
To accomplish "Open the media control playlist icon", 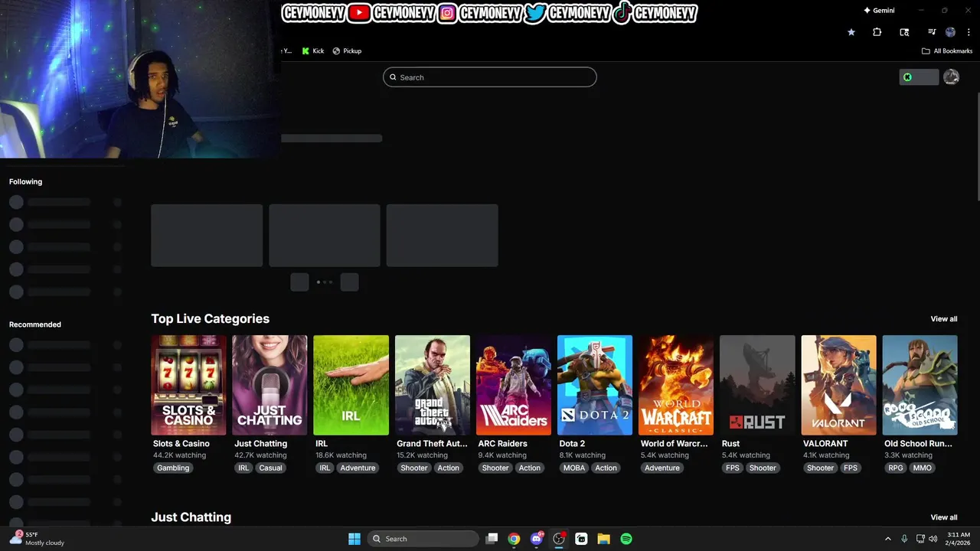I will click(932, 32).
